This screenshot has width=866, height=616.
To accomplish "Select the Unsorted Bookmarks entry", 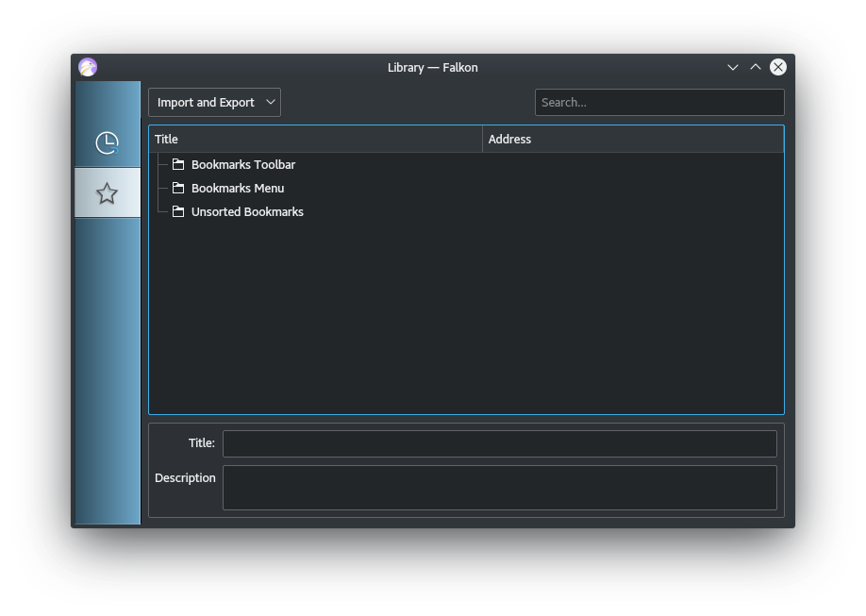I will (x=247, y=210).
